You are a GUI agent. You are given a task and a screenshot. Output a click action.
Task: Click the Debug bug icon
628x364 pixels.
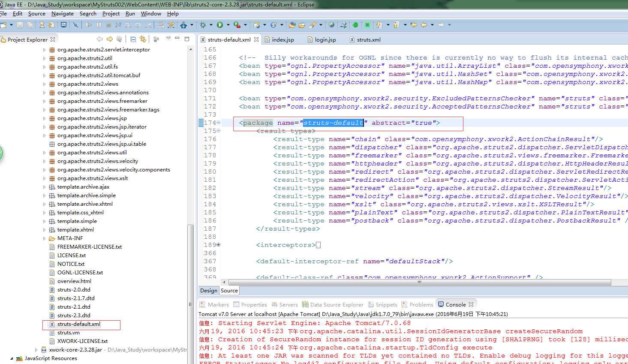pyautogui.click(x=203, y=25)
